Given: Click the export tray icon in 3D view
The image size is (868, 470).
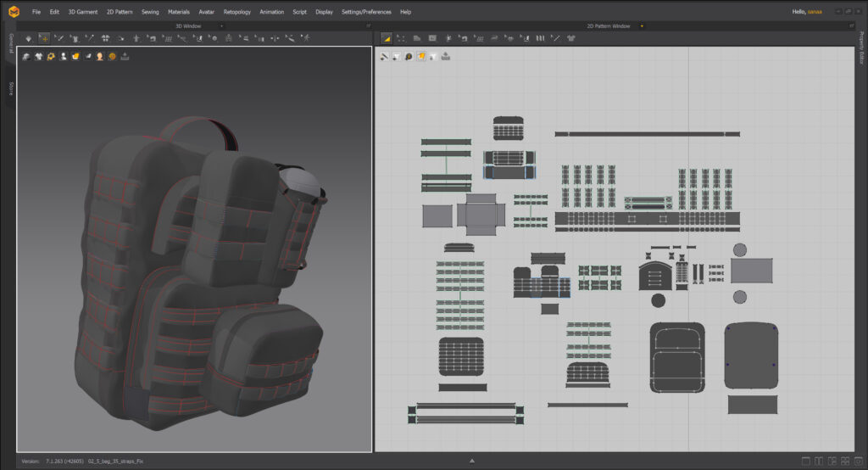Looking at the screenshot, I should [125, 57].
